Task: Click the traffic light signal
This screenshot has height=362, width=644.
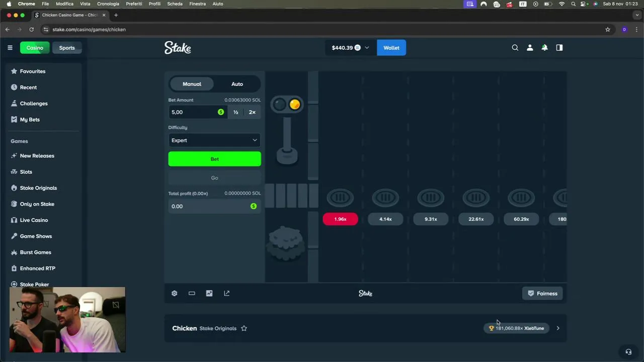Action: click(287, 105)
